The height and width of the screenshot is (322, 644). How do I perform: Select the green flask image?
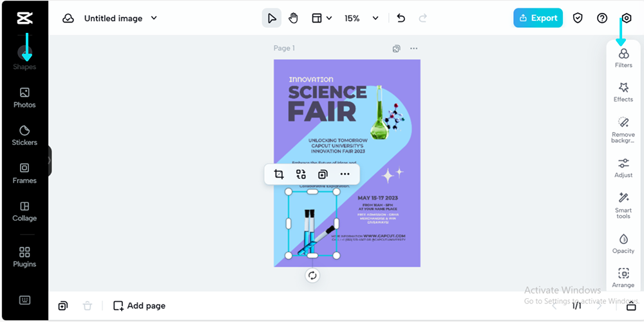379,113
